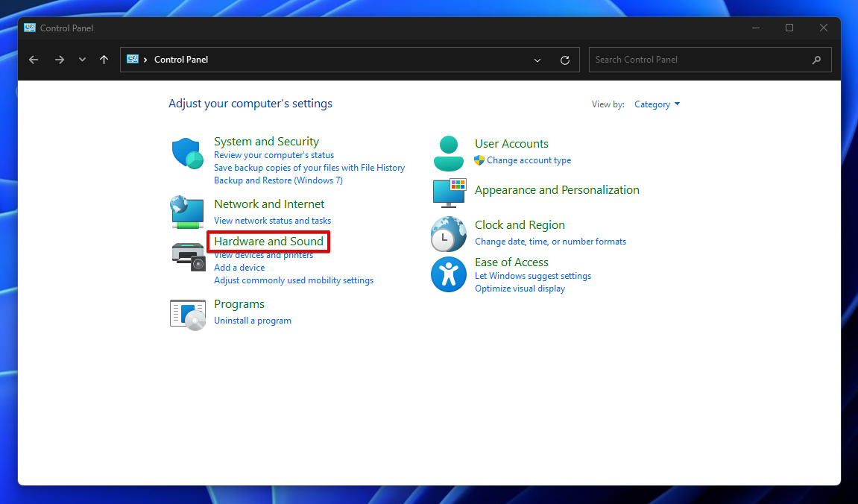858x504 pixels.
Task: Go back with the left arrow
Action: pyautogui.click(x=34, y=60)
